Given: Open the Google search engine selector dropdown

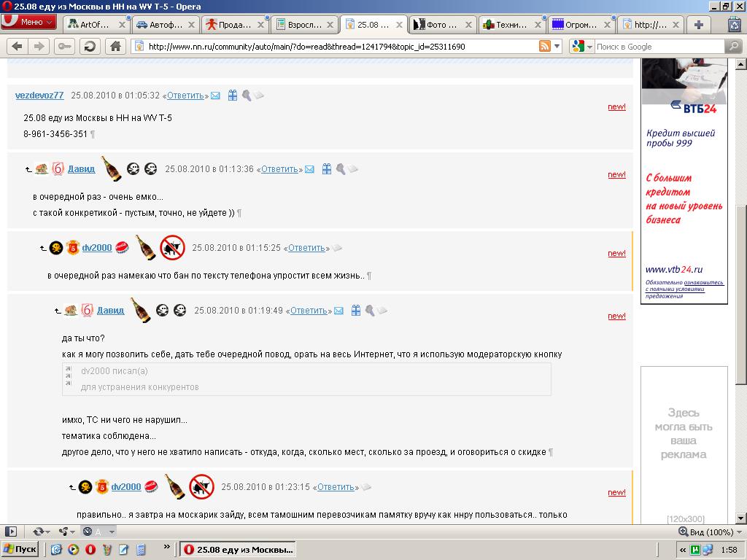Looking at the screenshot, I should tap(582, 46).
